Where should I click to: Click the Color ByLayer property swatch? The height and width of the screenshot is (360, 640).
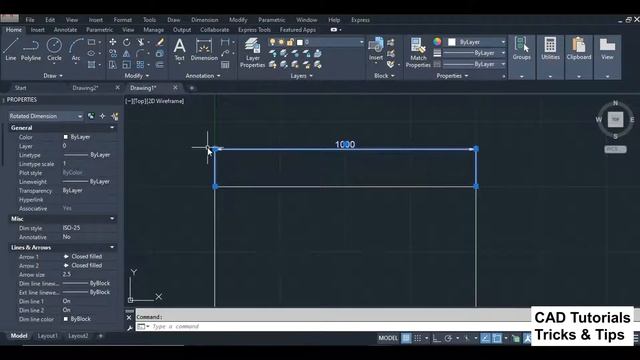point(66,137)
